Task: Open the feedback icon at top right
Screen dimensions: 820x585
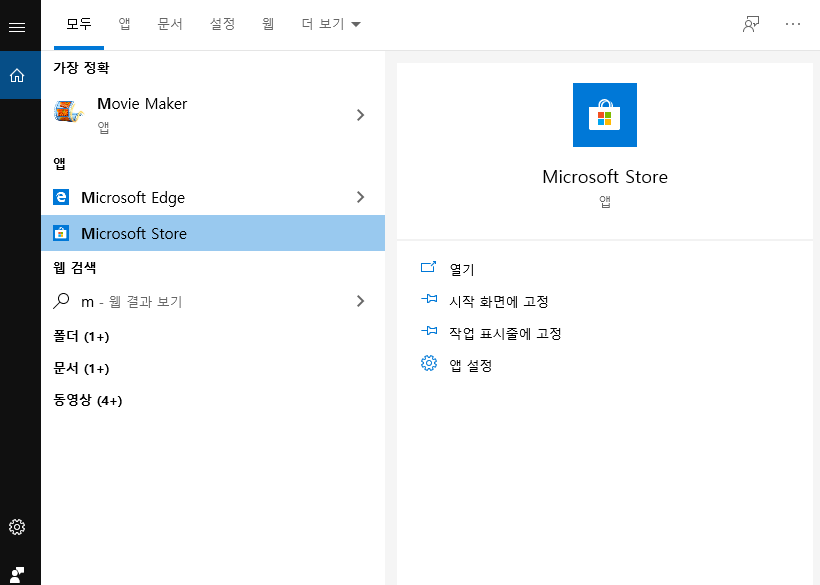Action: tap(751, 24)
